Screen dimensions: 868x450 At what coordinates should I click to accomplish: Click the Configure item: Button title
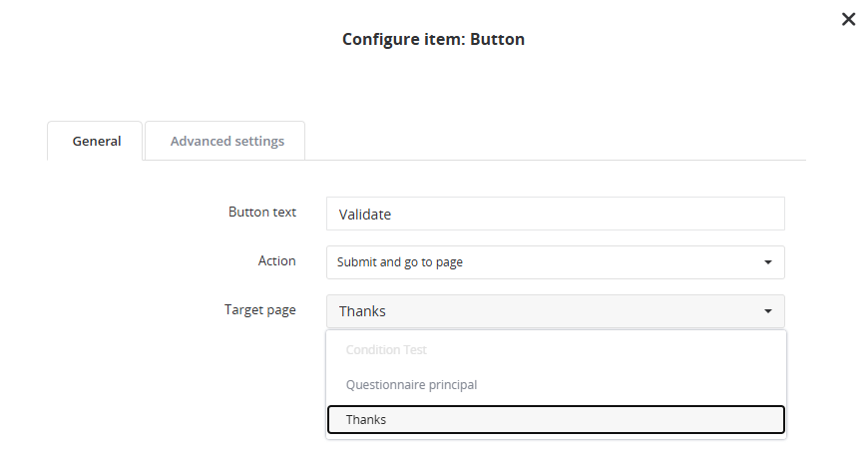433,40
